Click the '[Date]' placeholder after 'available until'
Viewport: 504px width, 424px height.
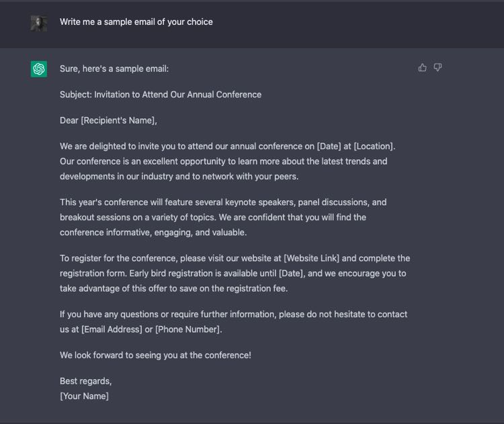tap(291, 273)
